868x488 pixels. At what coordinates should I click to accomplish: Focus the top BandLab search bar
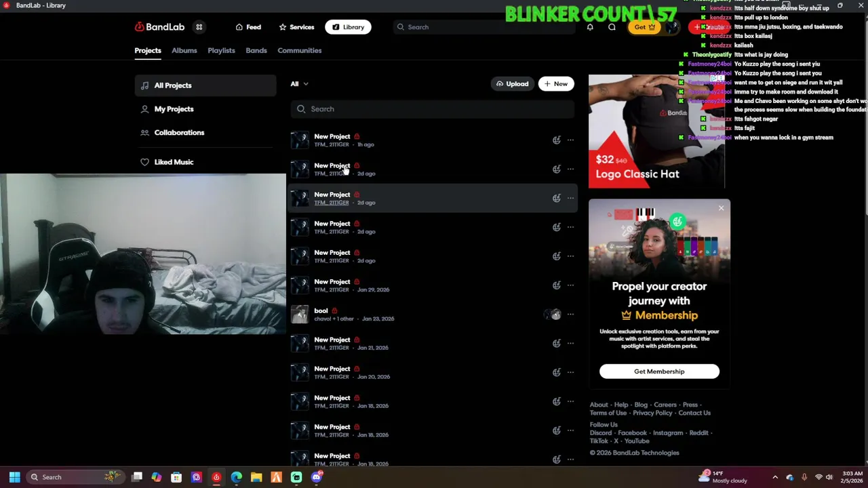coord(484,27)
